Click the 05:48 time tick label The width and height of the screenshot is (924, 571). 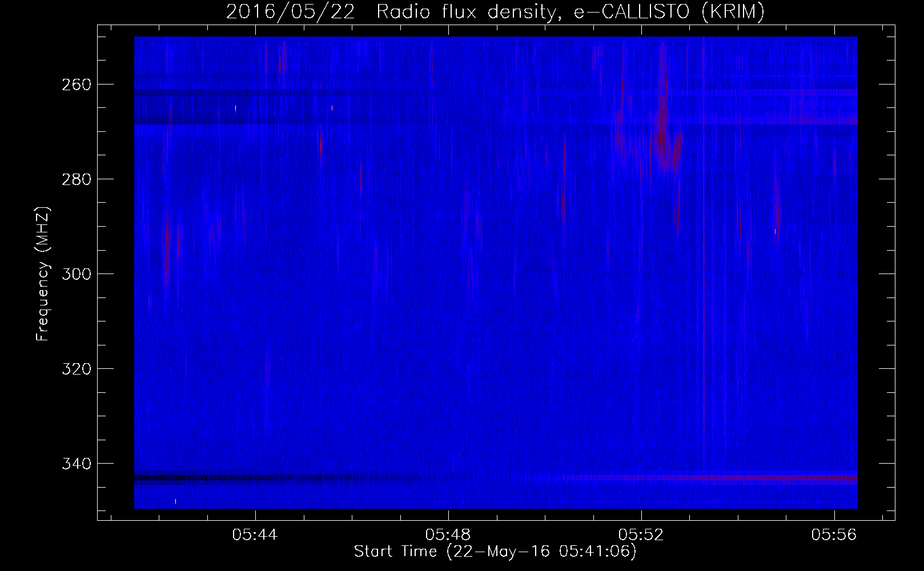448,535
